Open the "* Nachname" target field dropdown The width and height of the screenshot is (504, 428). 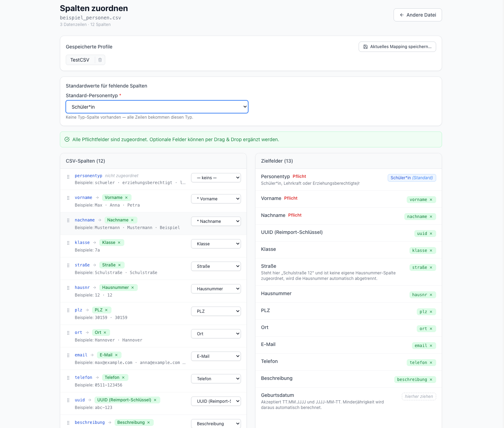(216, 221)
